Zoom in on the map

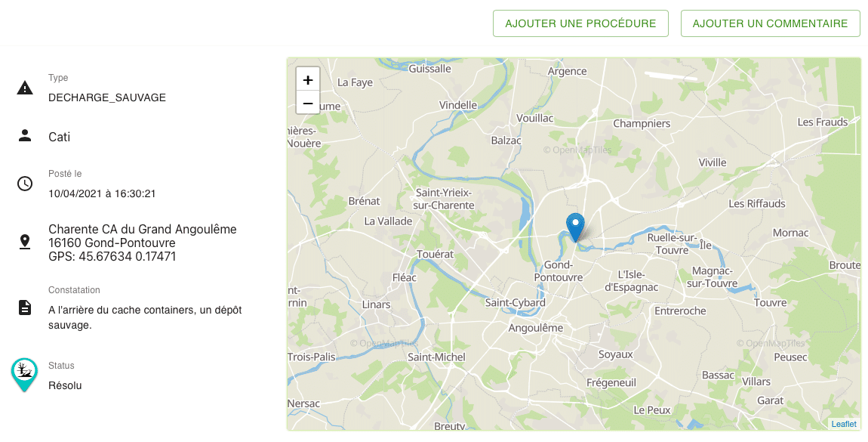pos(308,79)
